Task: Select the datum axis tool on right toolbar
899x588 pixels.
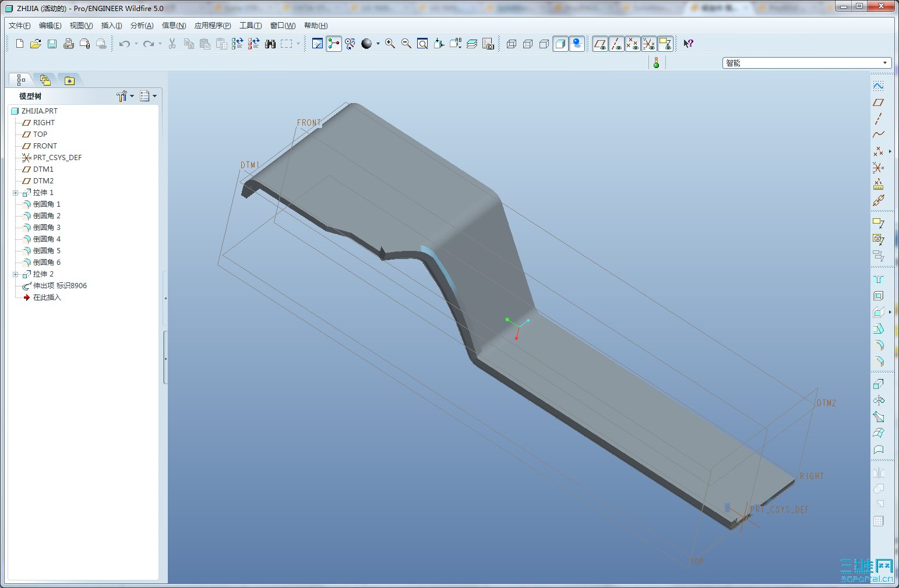Action: 879,119
